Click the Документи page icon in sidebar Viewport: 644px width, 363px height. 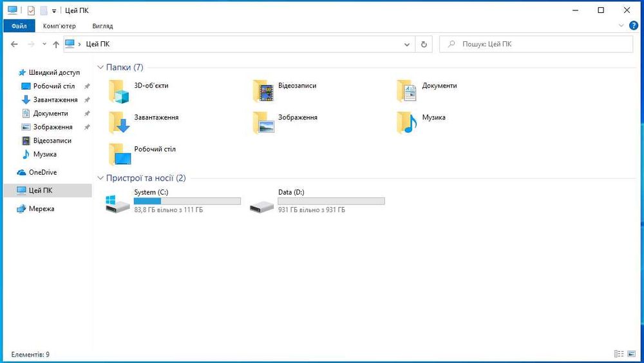point(26,113)
